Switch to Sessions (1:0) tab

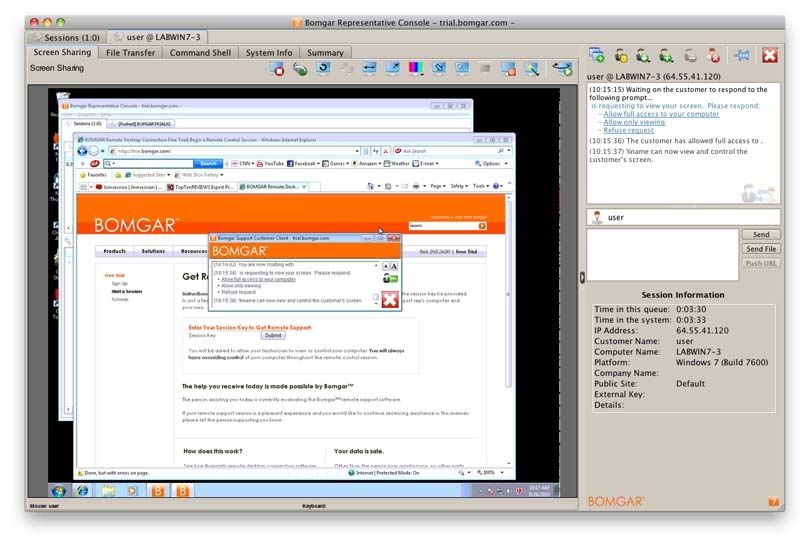(66, 37)
